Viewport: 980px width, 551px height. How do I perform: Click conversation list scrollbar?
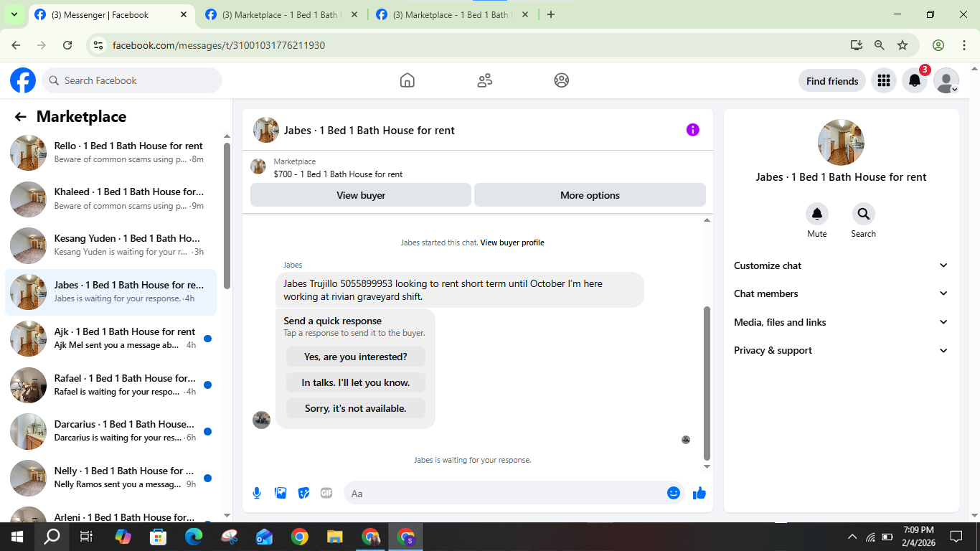tap(227, 215)
